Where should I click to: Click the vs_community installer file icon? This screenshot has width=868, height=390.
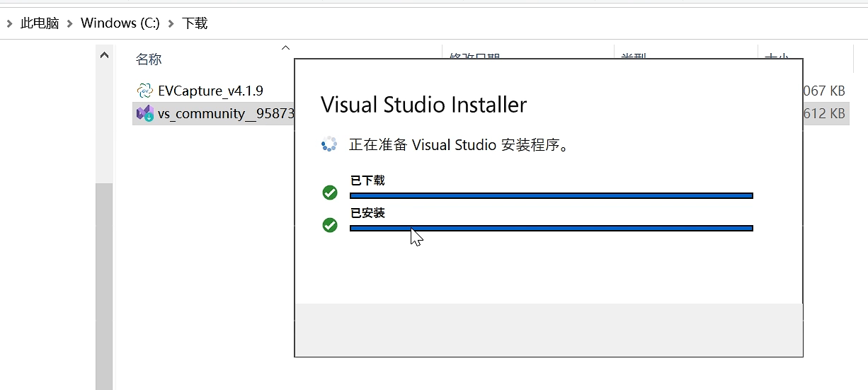(x=144, y=113)
